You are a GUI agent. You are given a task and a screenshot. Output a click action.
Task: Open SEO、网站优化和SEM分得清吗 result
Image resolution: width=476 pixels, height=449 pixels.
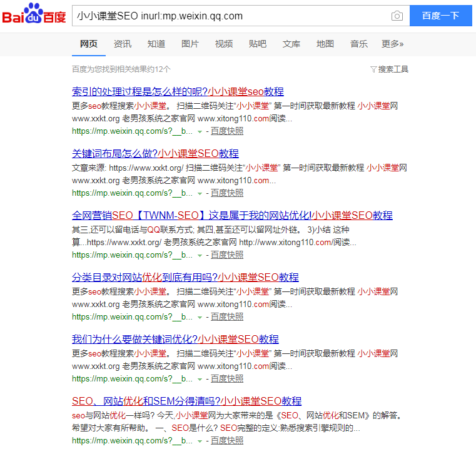(x=186, y=401)
